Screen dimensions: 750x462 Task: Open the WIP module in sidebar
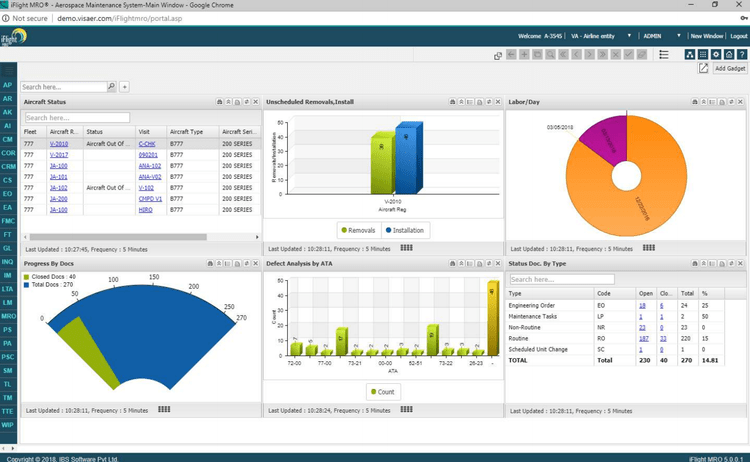coord(8,425)
